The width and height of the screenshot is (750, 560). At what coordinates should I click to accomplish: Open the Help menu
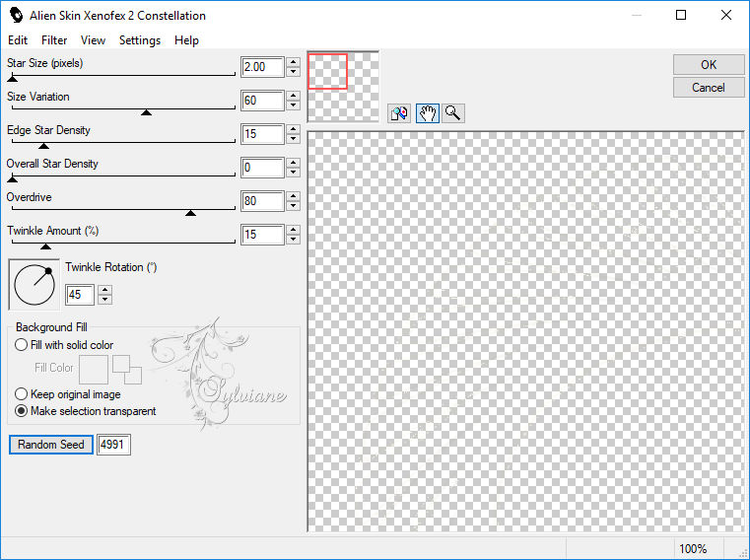(186, 40)
